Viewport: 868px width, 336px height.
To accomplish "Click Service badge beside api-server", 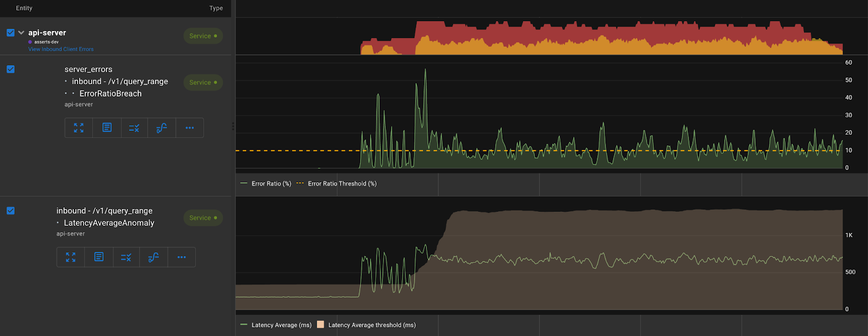I will click(x=203, y=36).
